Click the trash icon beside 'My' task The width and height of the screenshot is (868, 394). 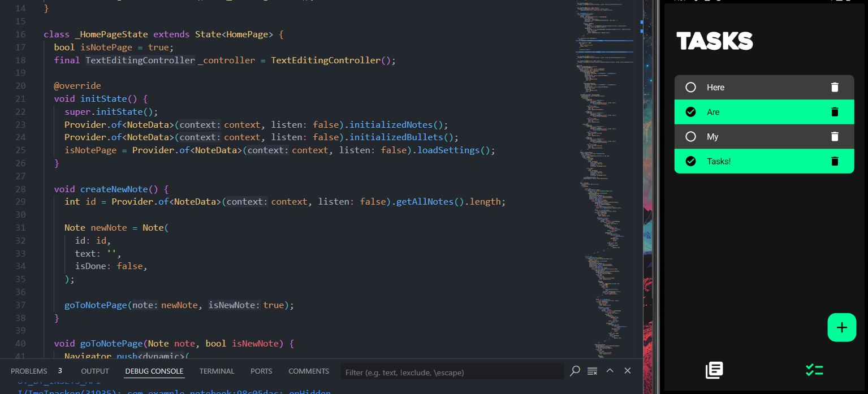coord(835,136)
